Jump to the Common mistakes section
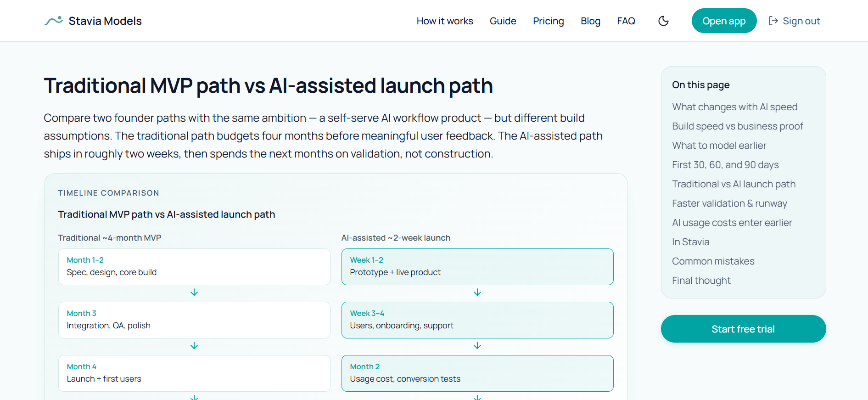 pos(713,261)
